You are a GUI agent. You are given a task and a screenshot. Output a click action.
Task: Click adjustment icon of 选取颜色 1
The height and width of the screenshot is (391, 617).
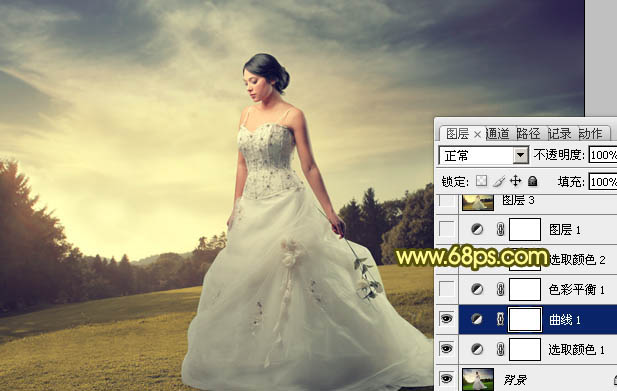coord(477,349)
